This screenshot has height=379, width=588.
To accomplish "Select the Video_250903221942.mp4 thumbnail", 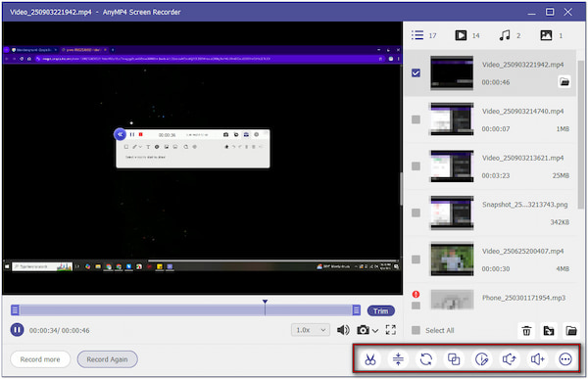I will (452, 72).
